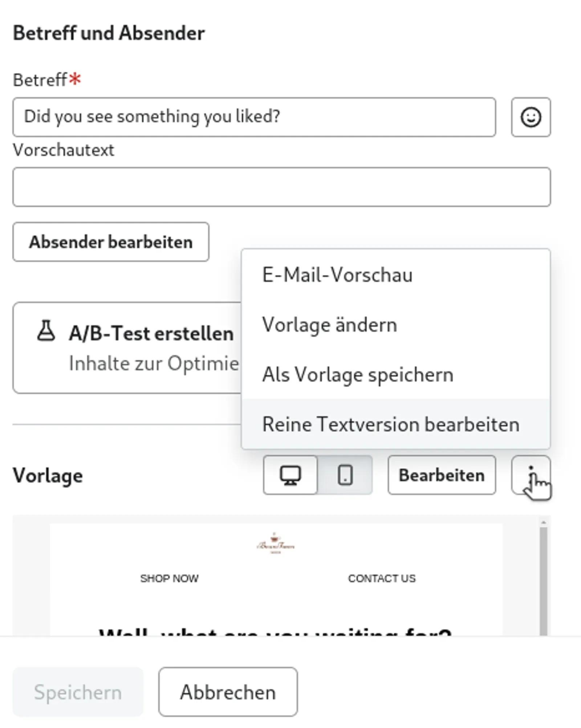Select the smartphone preview icon

344,475
